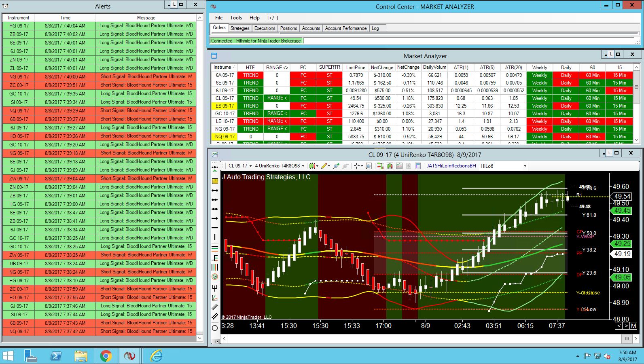
Task: Click the Market Analyzer HTF column header
Action: (x=250, y=68)
